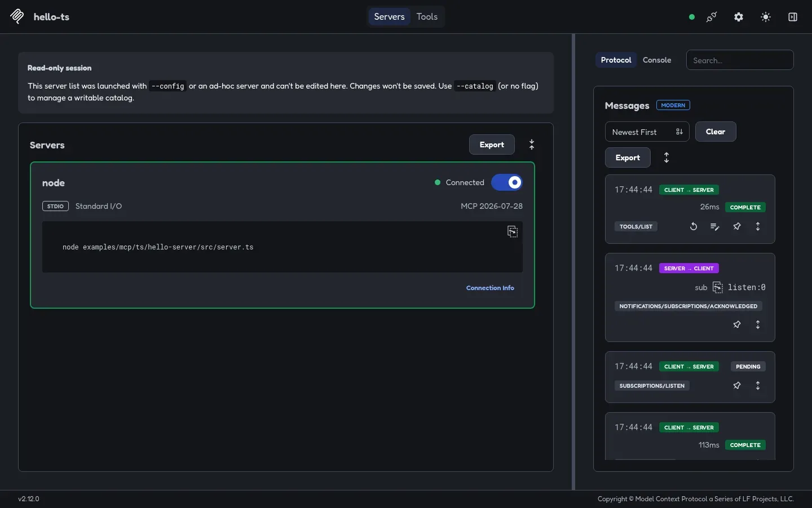Open settings via the gear icon

739,17
